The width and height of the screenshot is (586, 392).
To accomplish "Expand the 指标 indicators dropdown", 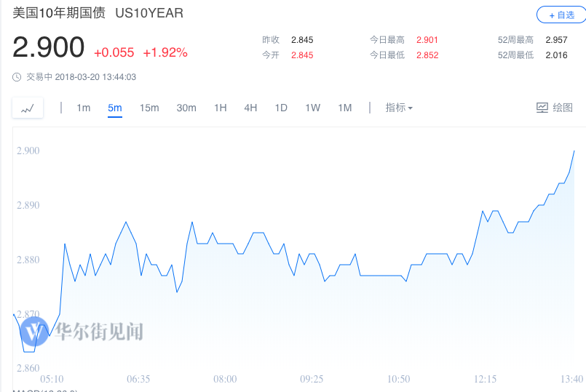I will 399,108.
